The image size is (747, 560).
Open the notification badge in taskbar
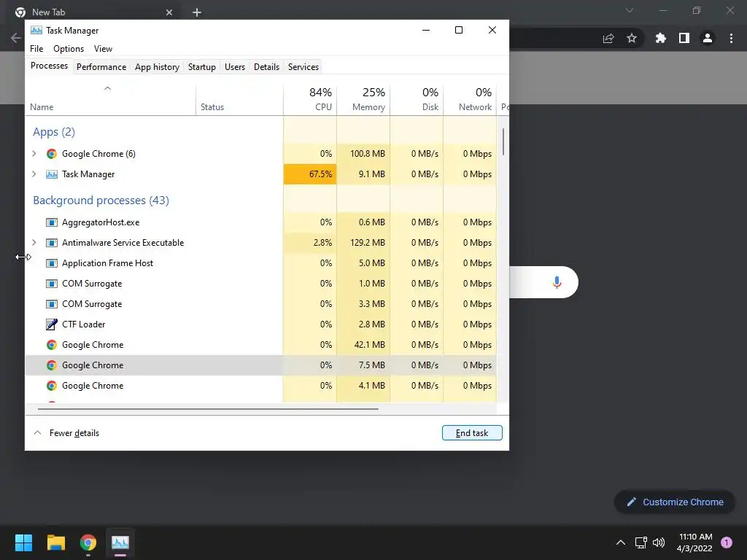(727, 542)
